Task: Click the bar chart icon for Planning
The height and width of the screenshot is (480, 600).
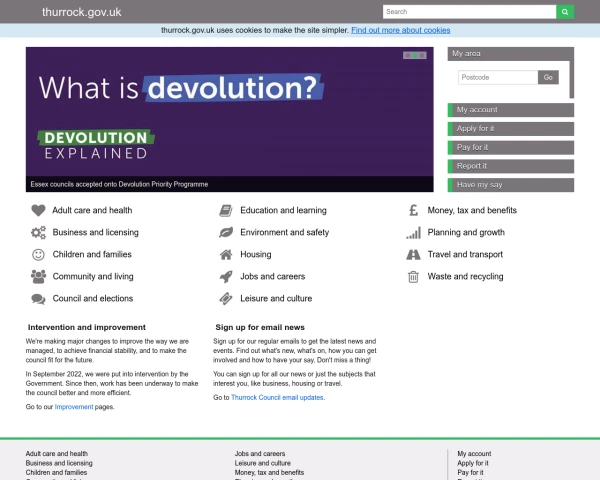Action: pyautogui.click(x=413, y=232)
